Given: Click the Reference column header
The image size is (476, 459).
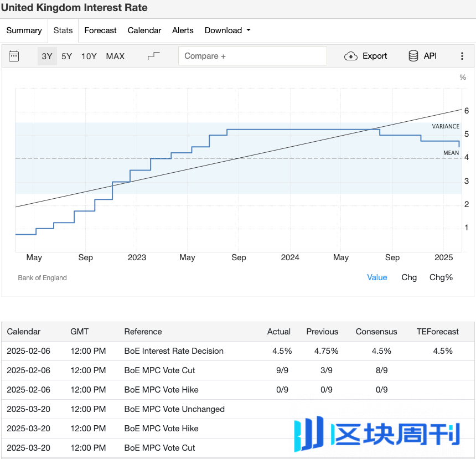Looking at the screenshot, I should click(x=143, y=332).
